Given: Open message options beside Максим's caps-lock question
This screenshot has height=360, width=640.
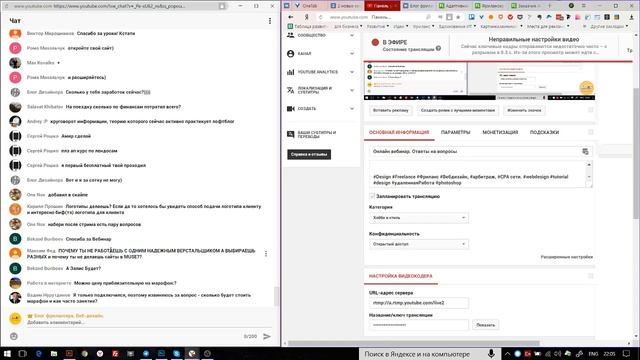Looking at the screenshot, I should [x=266, y=253].
